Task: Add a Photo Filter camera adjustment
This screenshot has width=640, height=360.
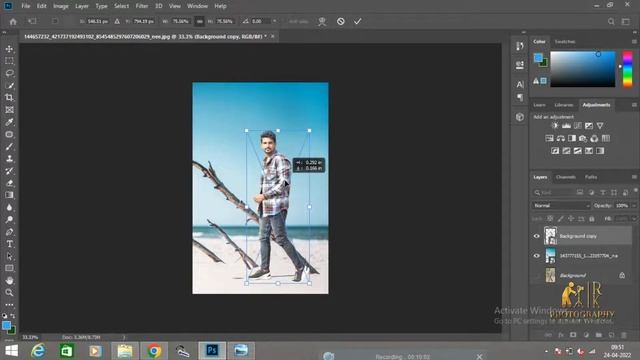Action: point(583,139)
